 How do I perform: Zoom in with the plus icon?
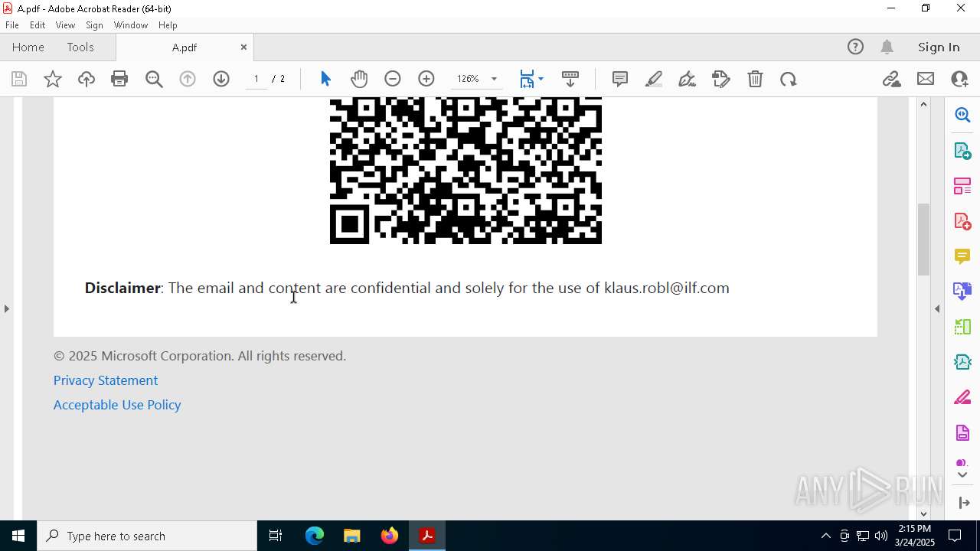click(x=426, y=79)
